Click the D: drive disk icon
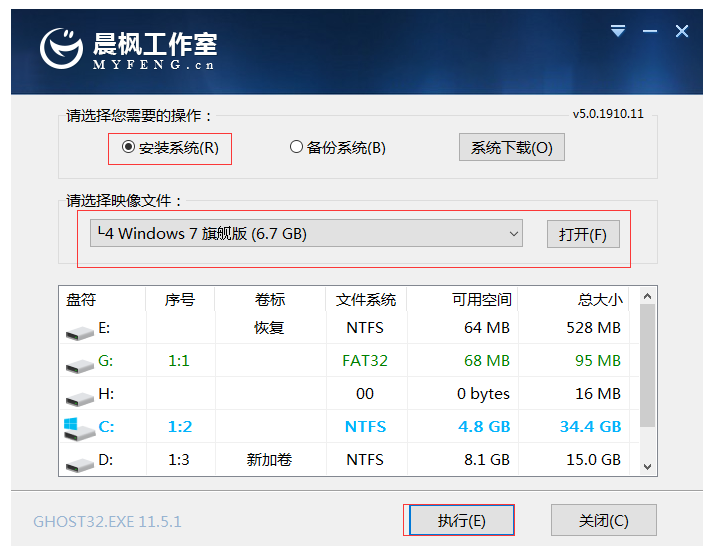Viewport: 712px width, 553px height. click(x=79, y=461)
